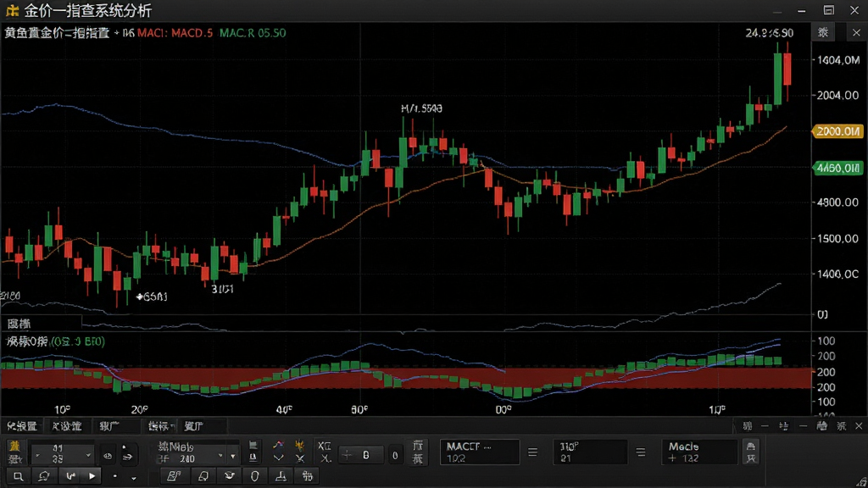
Task: Minimize the application window
Action: (x=801, y=10)
